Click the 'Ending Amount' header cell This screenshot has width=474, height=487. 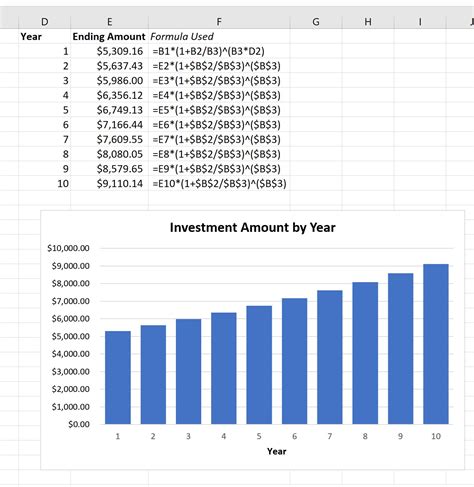click(109, 36)
